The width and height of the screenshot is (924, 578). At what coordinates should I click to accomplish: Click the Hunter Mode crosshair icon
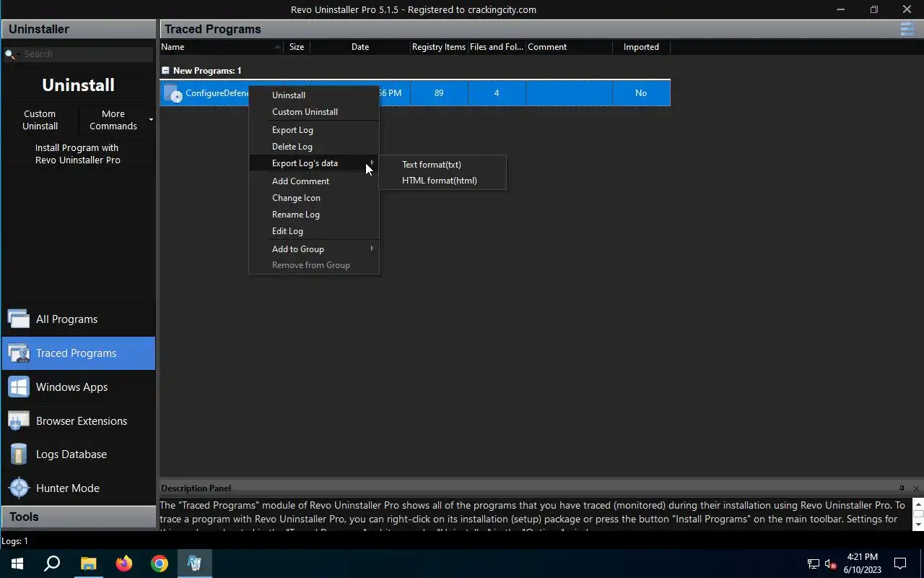[19, 488]
